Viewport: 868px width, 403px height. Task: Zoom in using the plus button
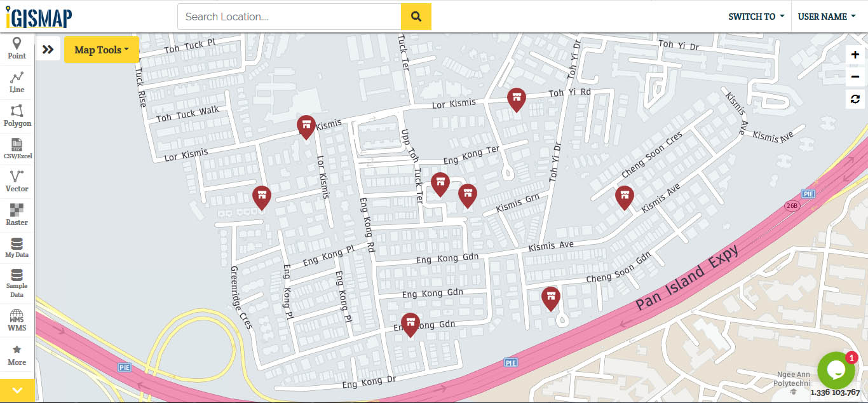tap(855, 54)
